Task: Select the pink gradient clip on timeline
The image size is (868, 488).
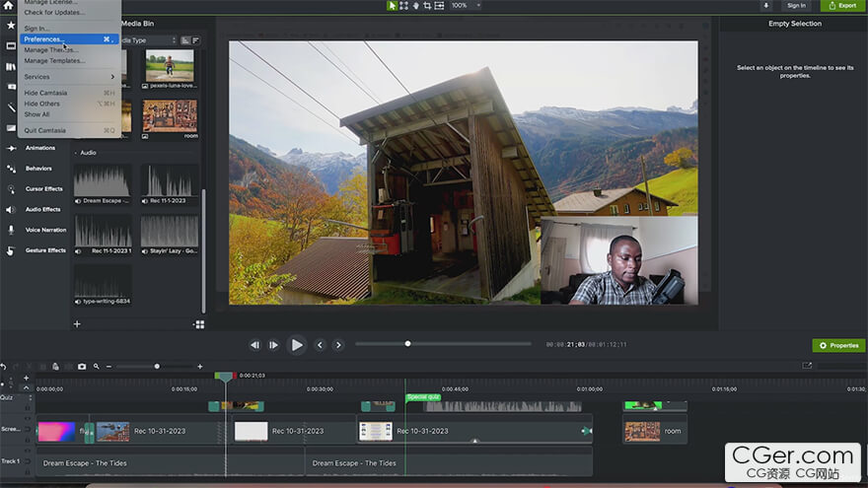Action: click(56, 432)
